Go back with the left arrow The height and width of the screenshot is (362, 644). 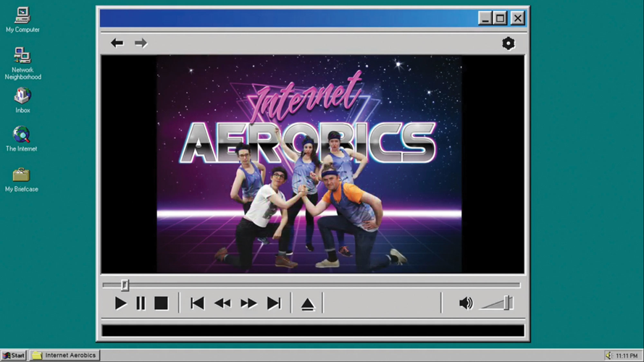tap(117, 43)
